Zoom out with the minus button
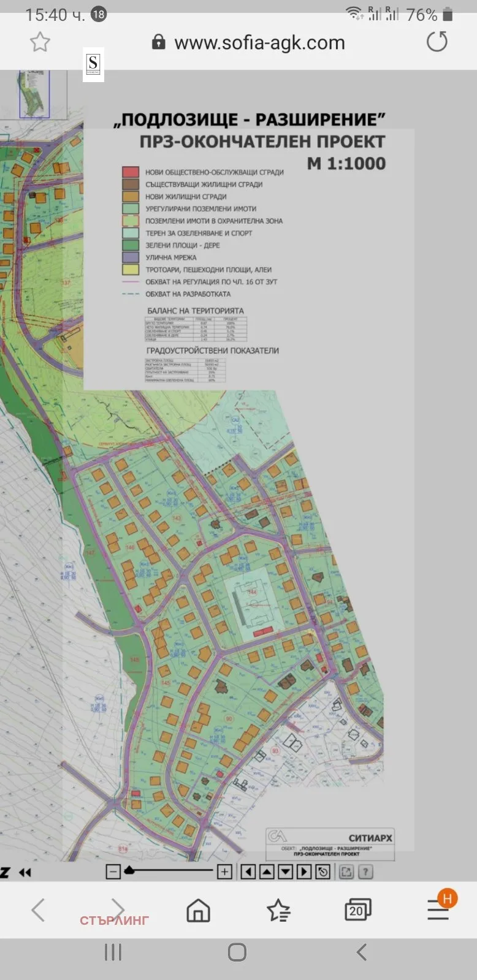The height and width of the screenshot is (980, 477). tap(113, 872)
